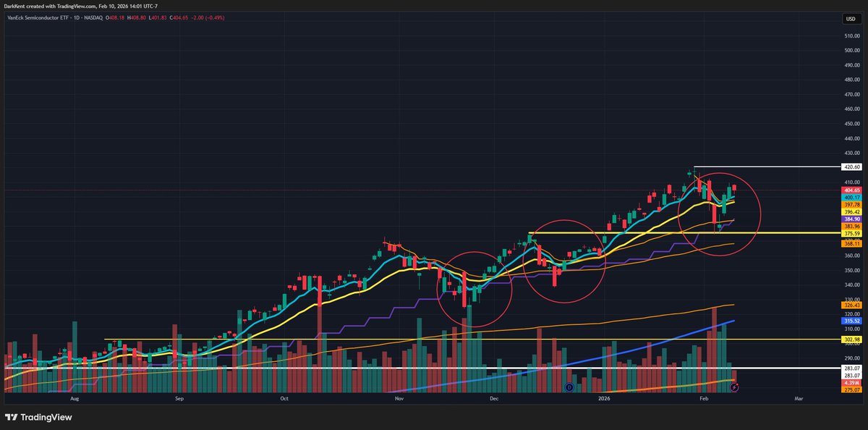Click the 450.00 price scale tick
868x430 pixels.
coord(851,124)
